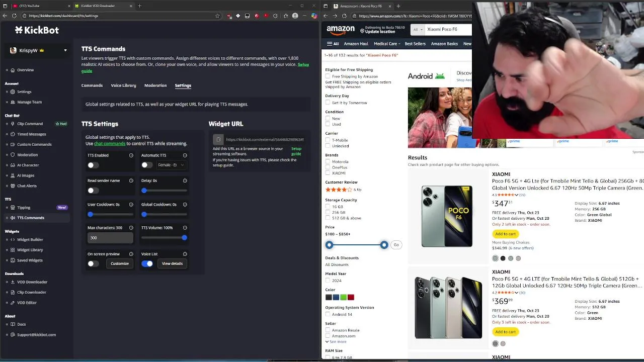Click the Tipping sidebar icon
This screenshot has width=644, height=362.
[13, 208]
